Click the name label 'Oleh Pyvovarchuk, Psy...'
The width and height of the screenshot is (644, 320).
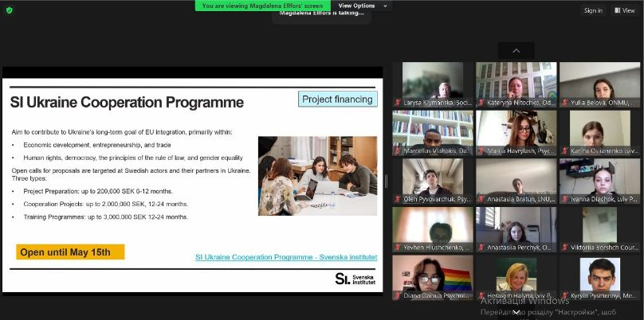437,199
